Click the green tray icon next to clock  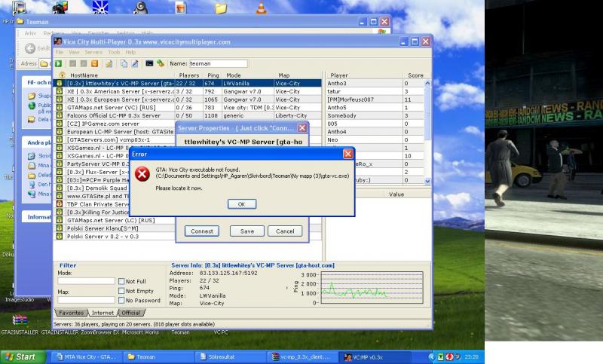pos(440,356)
